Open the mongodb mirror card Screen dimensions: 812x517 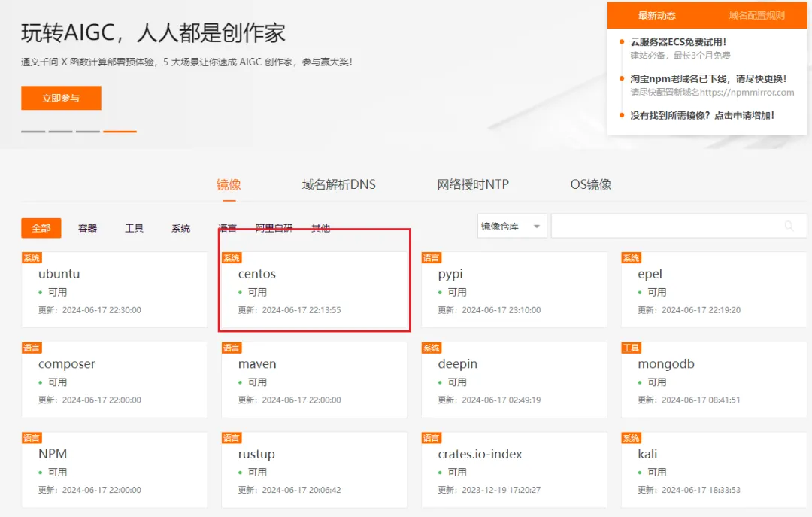tap(714, 380)
